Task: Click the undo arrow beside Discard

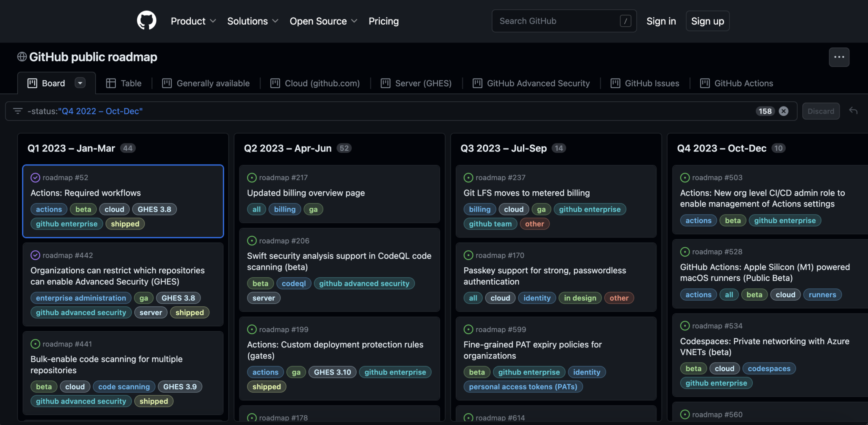Action: pos(853,111)
